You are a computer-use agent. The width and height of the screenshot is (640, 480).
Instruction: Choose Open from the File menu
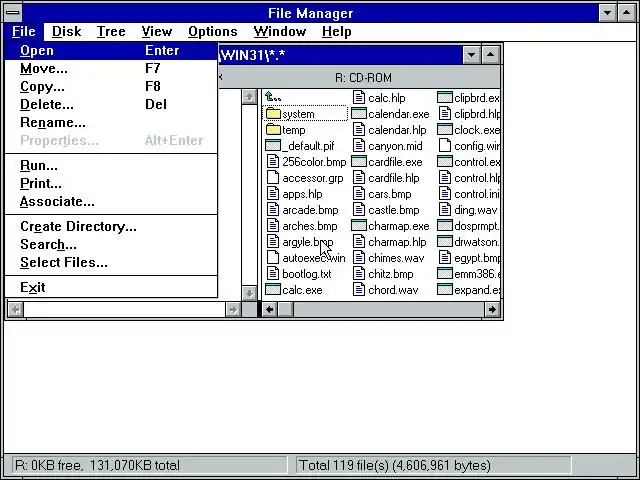click(x=111, y=51)
